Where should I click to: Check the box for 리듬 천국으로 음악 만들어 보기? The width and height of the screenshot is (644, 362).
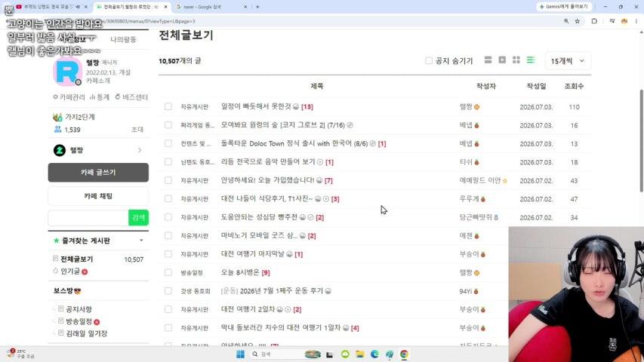pyautogui.click(x=168, y=161)
